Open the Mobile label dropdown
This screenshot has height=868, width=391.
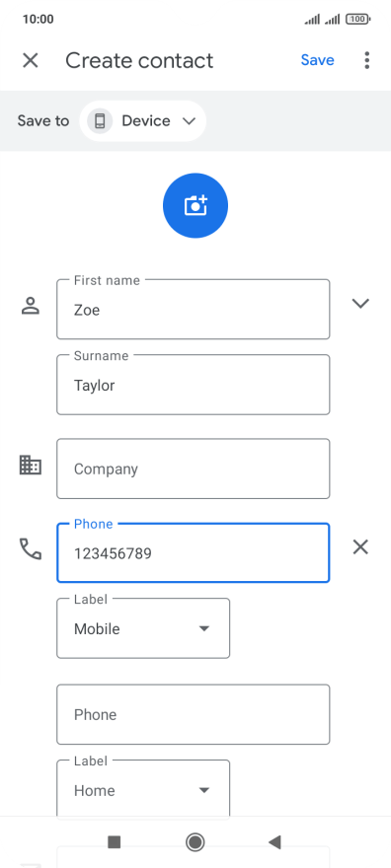tap(143, 628)
